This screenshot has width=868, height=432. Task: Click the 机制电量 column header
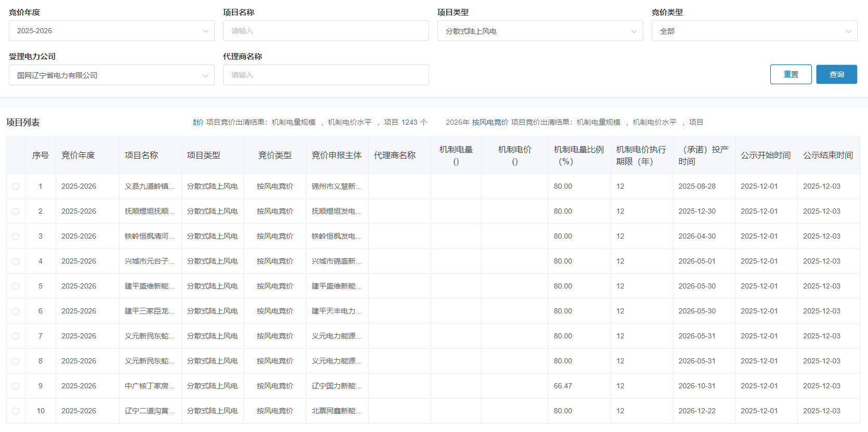click(x=456, y=155)
